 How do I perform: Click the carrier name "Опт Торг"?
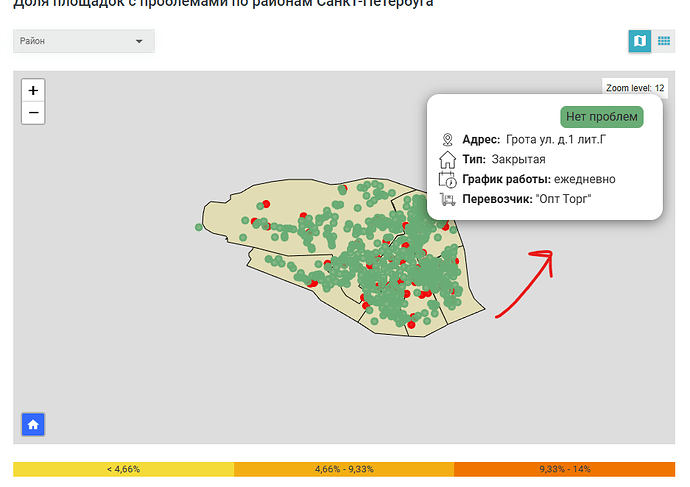pyautogui.click(x=564, y=199)
